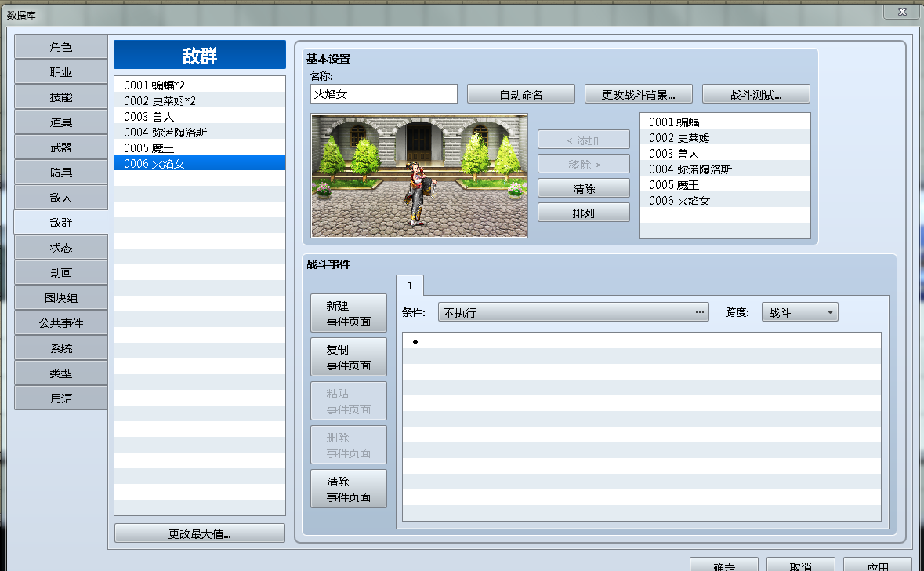Start 战斗测试
Viewport: 924px width, 571px height.
(x=756, y=94)
